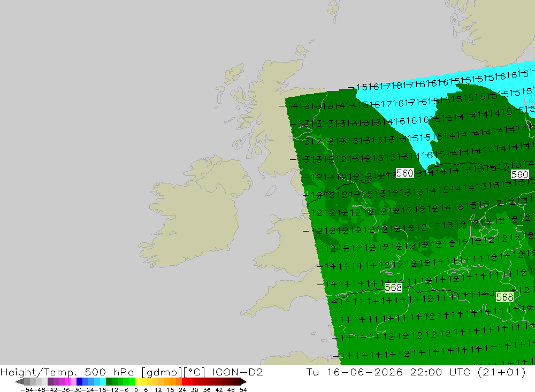This screenshot has height=392, width=535.
Task: Pick the dark purple swatch in the legend
Action: point(50,381)
